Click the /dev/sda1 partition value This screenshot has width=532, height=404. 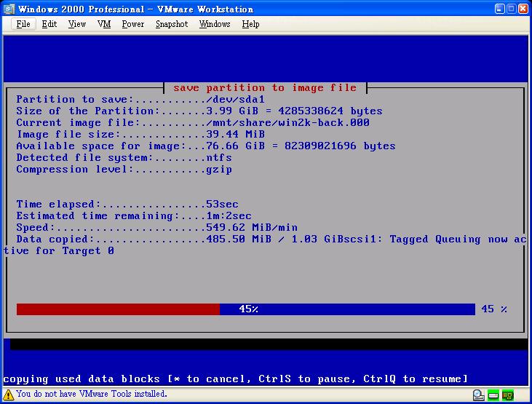click(x=235, y=100)
